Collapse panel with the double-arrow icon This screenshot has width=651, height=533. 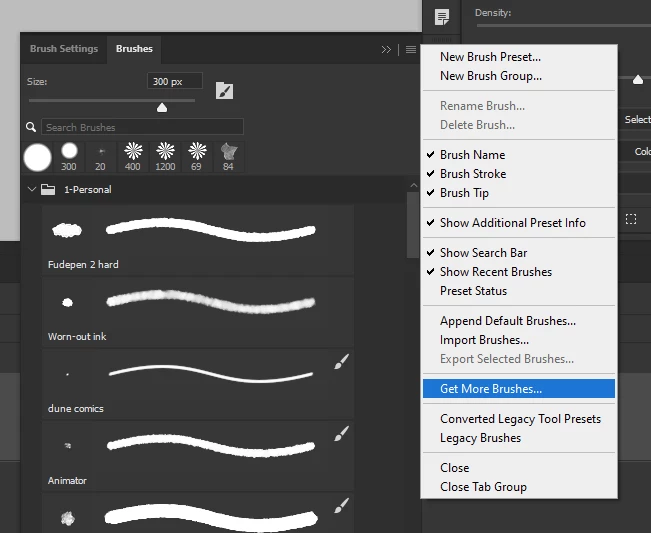386,50
